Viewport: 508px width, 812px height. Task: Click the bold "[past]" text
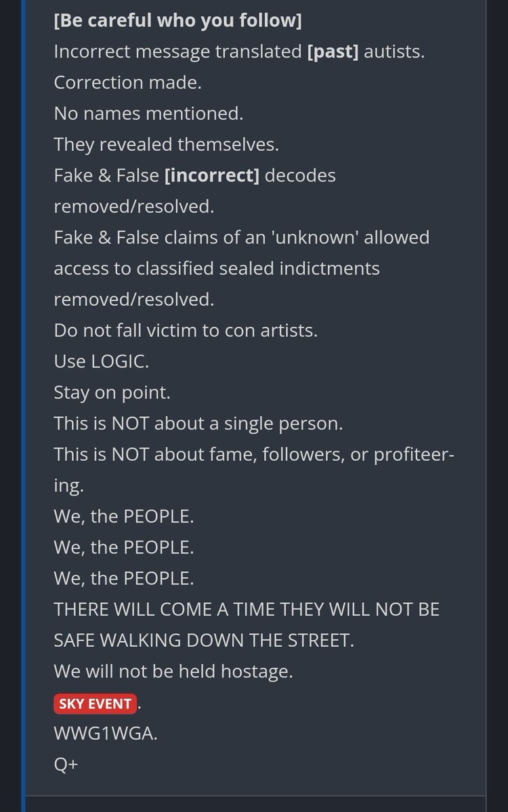333,51
